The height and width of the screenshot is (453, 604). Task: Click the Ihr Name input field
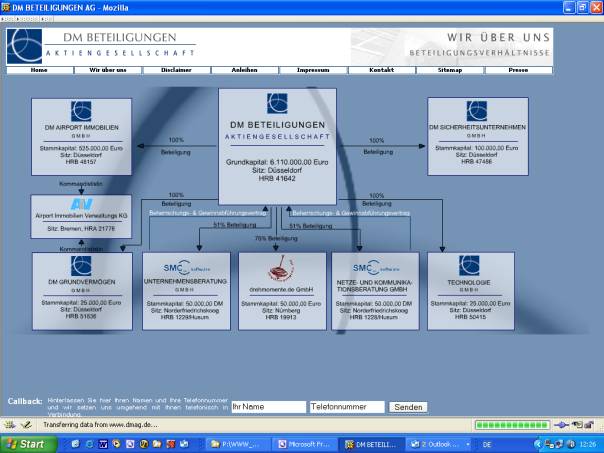tap(268, 407)
